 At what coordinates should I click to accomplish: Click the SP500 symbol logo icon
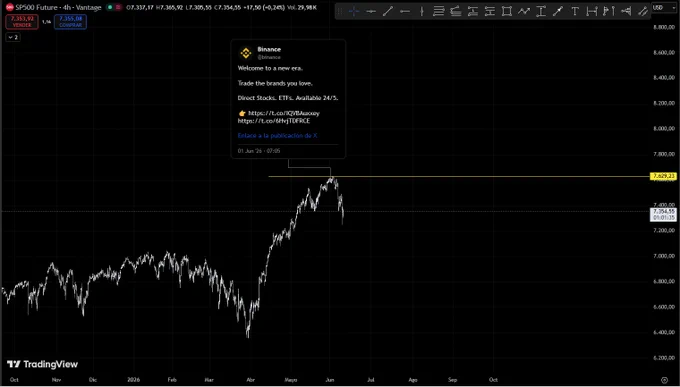coord(10,7)
